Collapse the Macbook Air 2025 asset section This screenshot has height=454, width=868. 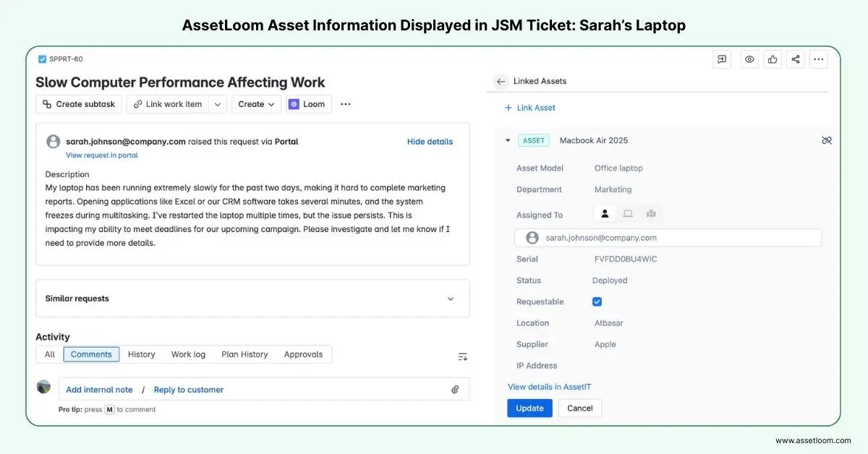coord(508,140)
